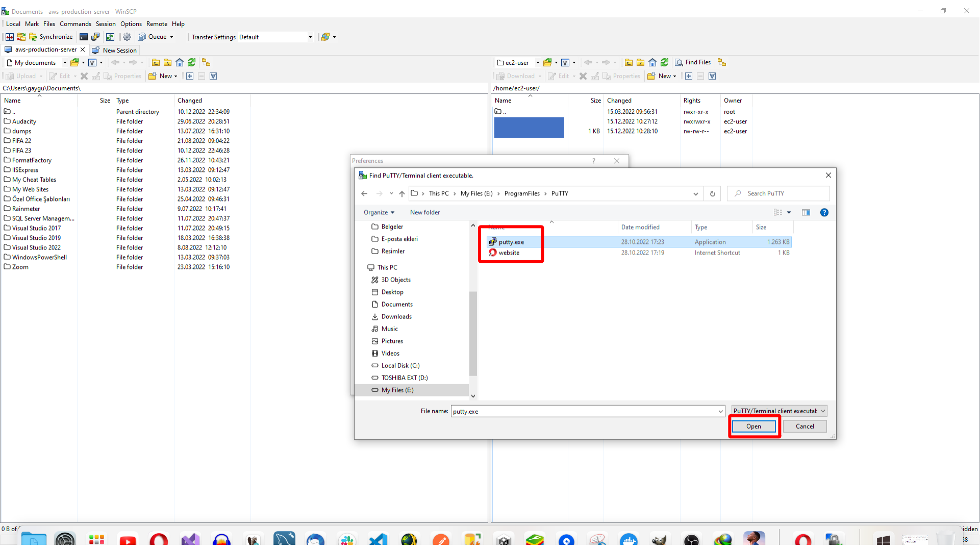Viewport: 980px width, 551px height.
Task: Click the local Select Files plus icon
Action: 190,76
